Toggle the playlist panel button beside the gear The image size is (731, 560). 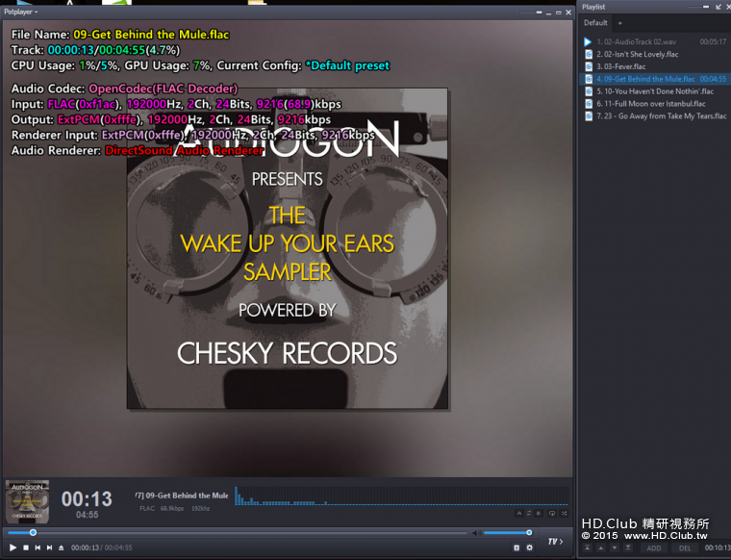(x=517, y=547)
